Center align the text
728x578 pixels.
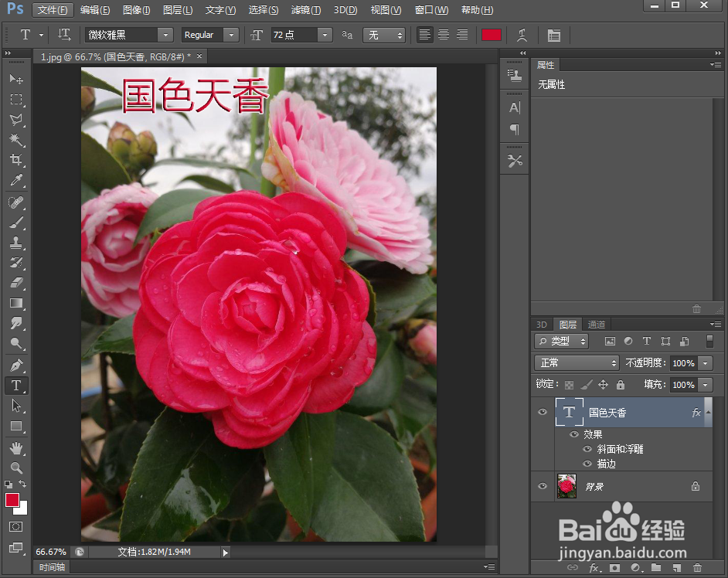click(x=444, y=35)
